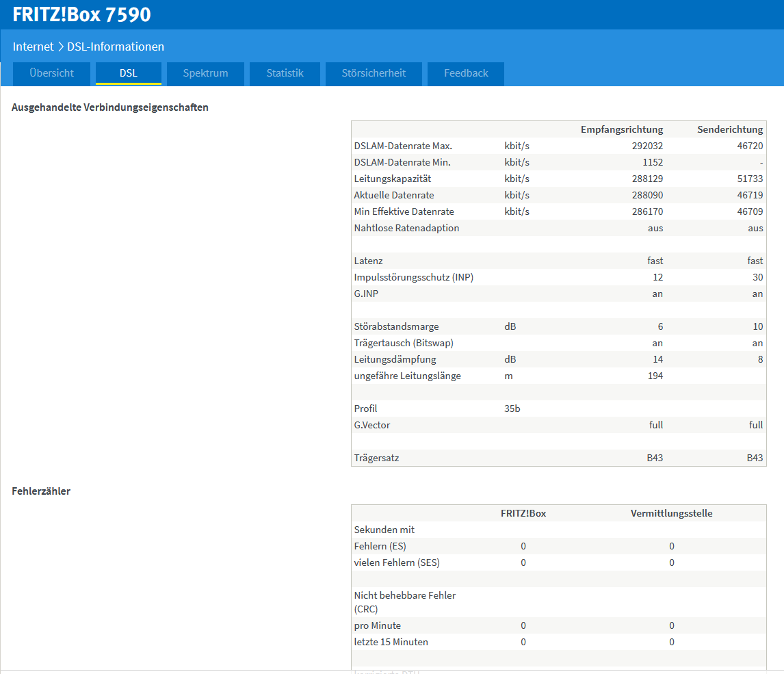
Task: Click the Fehlern (ES) row label
Action: (380, 546)
